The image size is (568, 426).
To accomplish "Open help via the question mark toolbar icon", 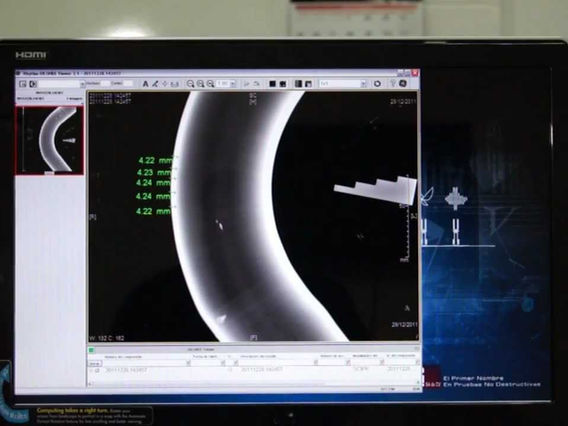I will coord(392,84).
